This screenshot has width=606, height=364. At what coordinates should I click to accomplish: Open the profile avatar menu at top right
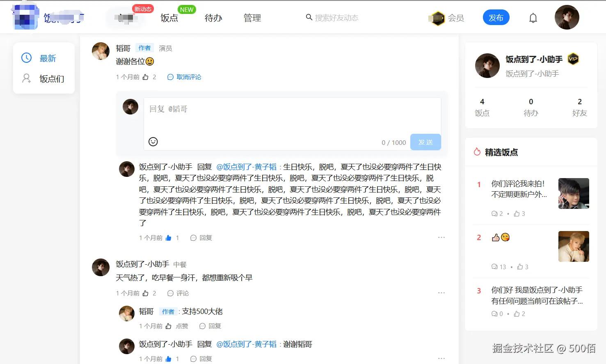567,17
